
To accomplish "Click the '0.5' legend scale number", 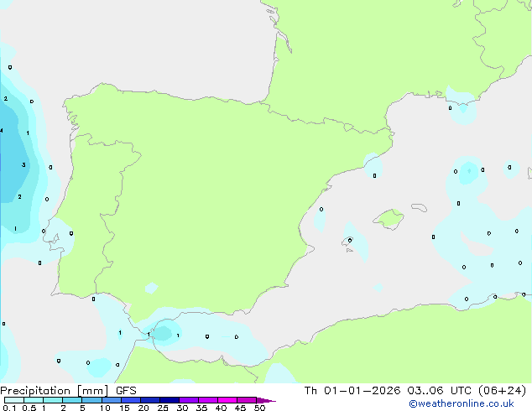I will pyautogui.click(x=29, y=408).
